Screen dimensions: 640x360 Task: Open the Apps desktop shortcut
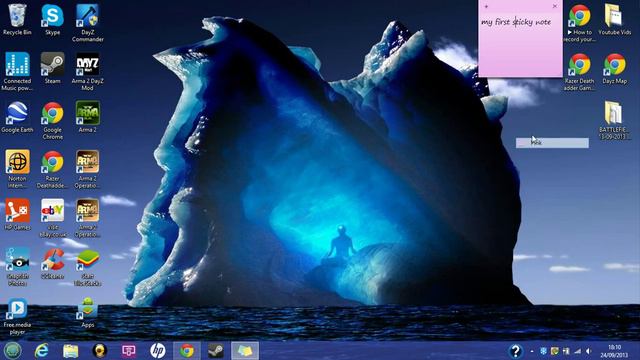pyautogui.click(x=87, y=313)
